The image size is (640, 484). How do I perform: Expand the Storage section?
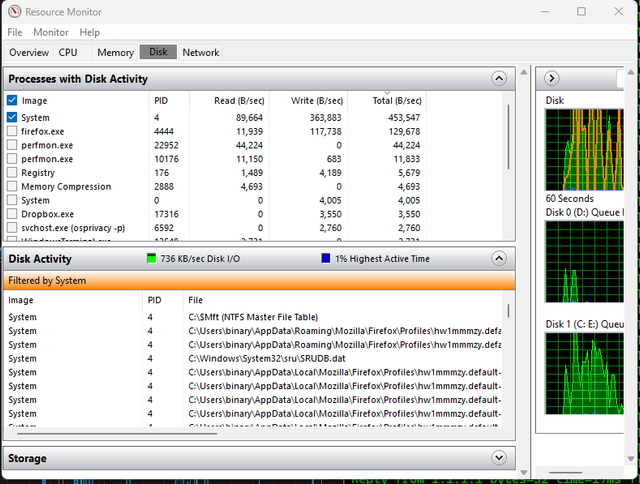coord(499,457)
